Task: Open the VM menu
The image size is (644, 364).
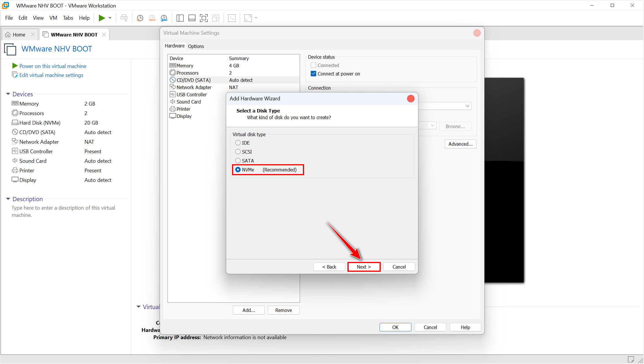Action: (x=53, y=18)
